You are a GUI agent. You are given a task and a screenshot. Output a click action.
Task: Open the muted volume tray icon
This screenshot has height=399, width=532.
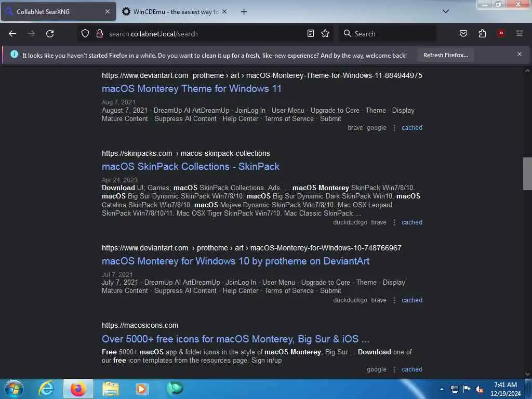tap(480, 389)
